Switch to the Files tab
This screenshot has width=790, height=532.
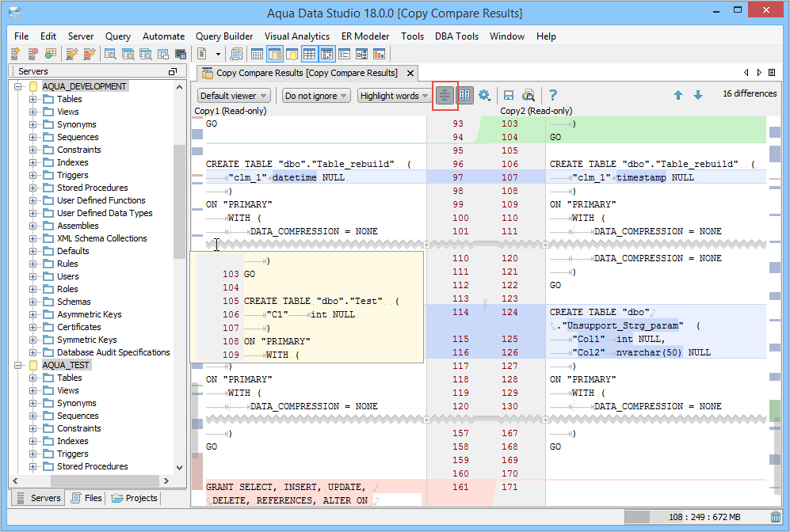[86, 498]
